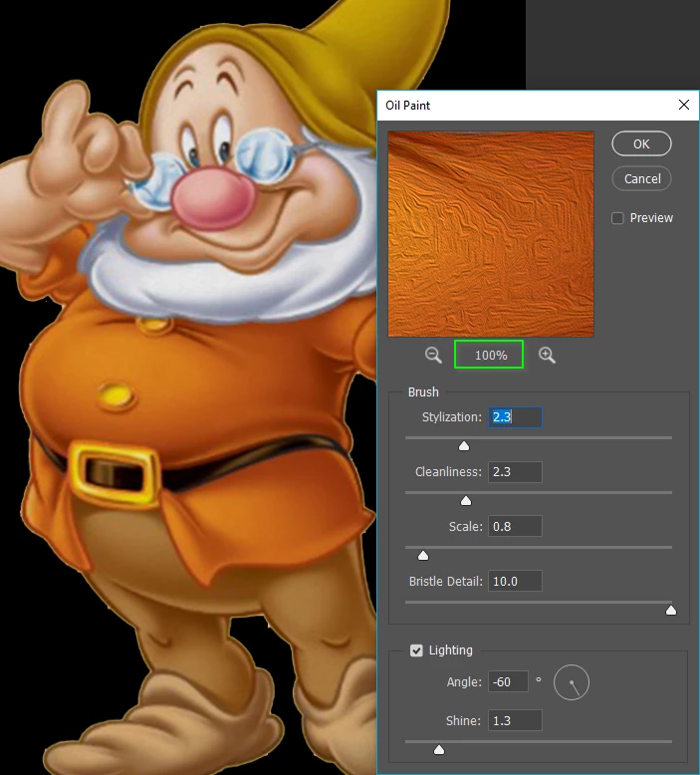Click the oil paint preview thumbnail
The height and width of the screenshot is (775, 700).
(491, 234)
